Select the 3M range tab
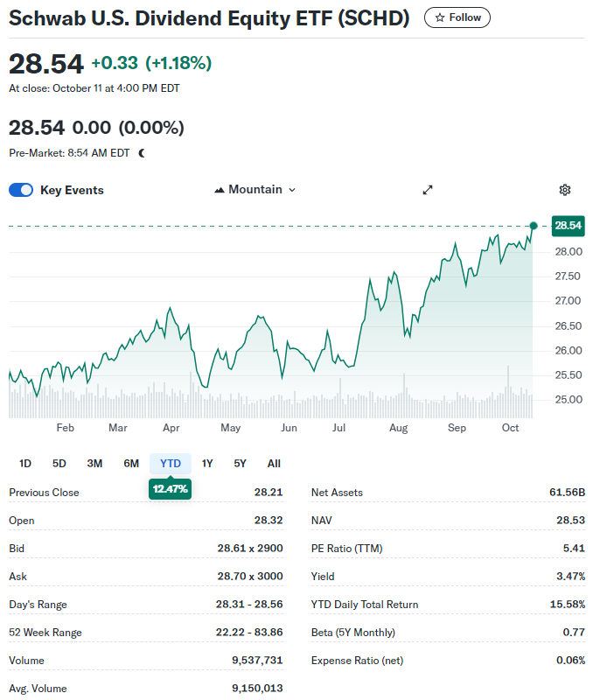The width and height of the screenshot is (593, 700). 94,464
